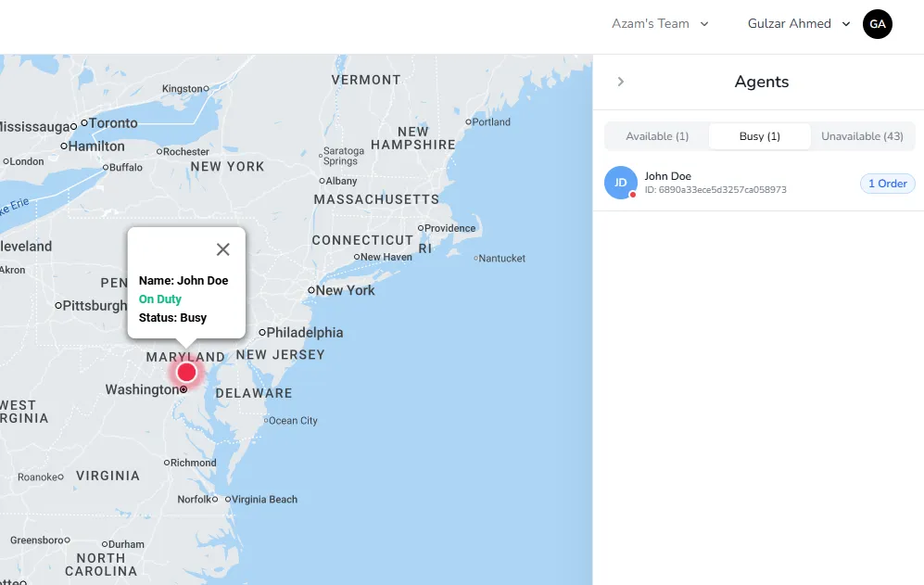Click the Buffalo label on the map
924x585 pixels.
[125, 168]
